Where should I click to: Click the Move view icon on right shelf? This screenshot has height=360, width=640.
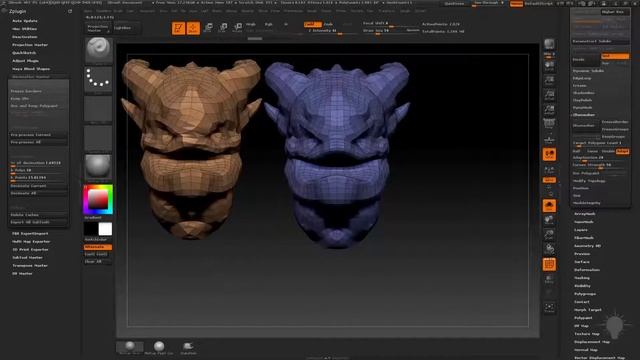[549, 220]
